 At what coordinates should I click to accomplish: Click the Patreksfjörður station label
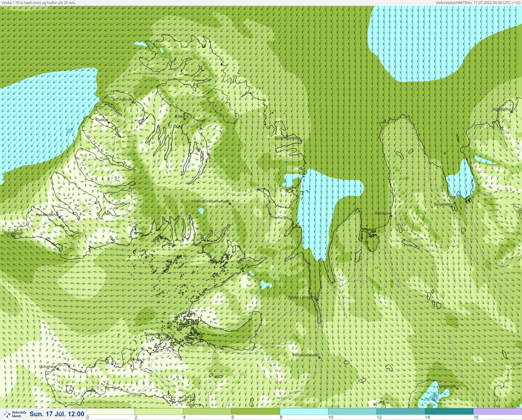47,214
